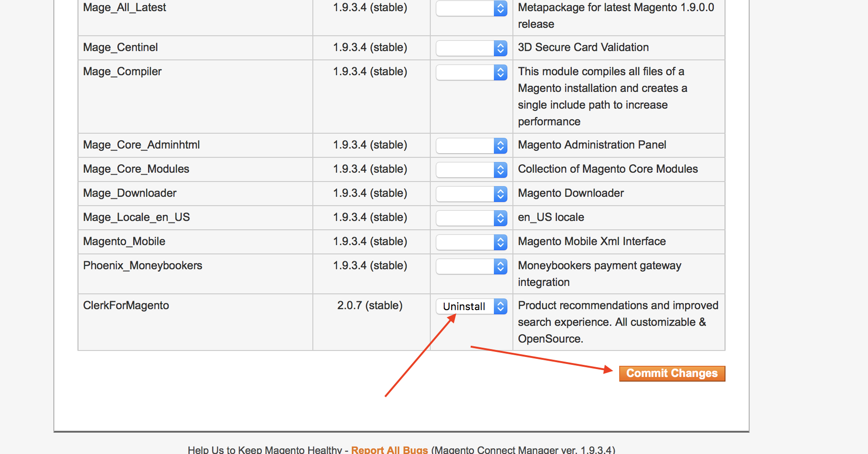Click the Phoenix_Moneybookers package name
The height and width of the screenshot is (454, 868).
click(143, 266)
